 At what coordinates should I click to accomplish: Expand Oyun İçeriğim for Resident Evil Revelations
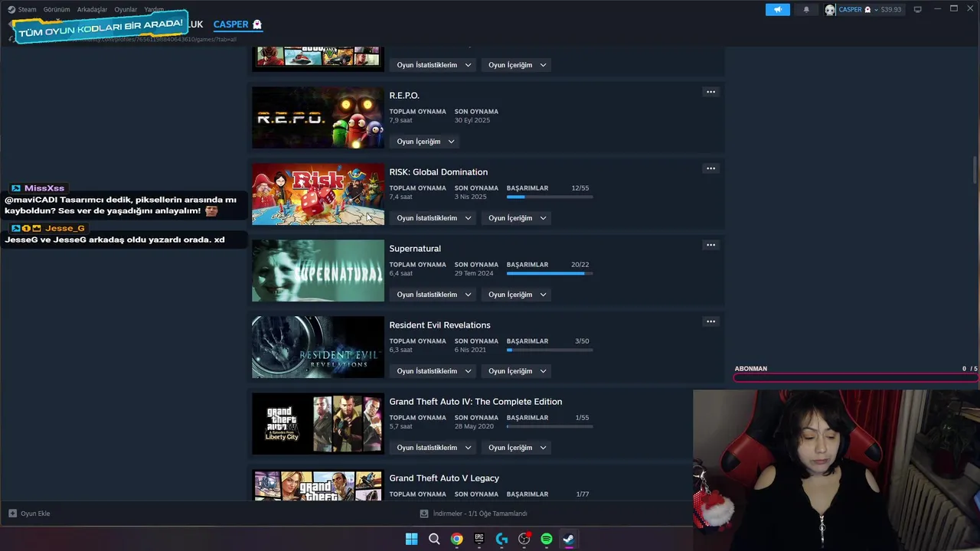point(518,371)
